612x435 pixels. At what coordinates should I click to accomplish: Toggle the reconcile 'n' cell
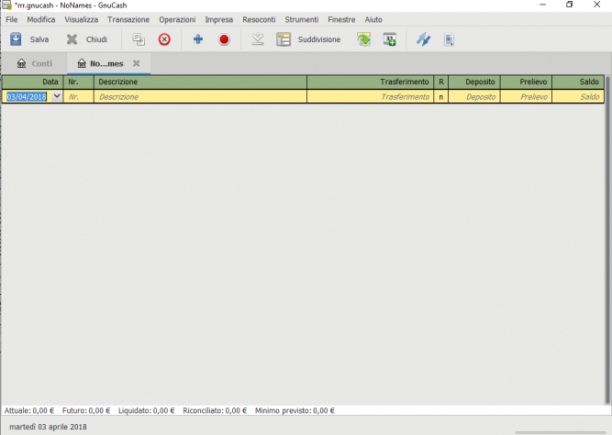tap(441, 97)
